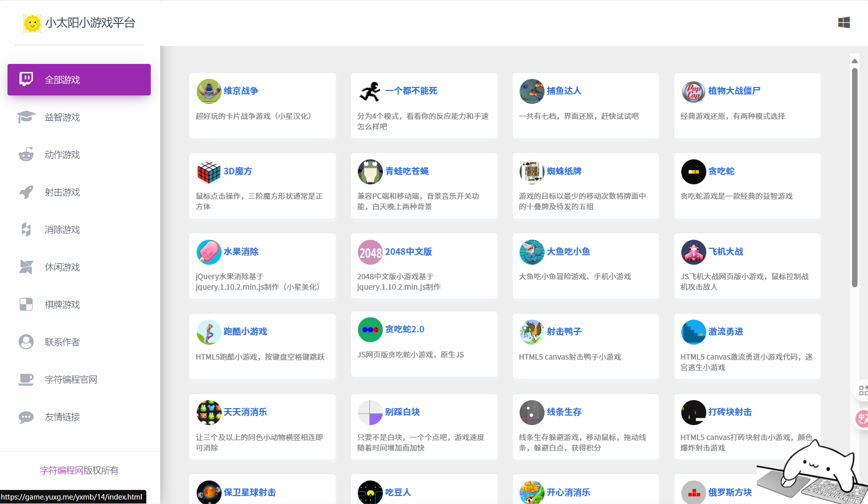Click the playing card icon of 蜘蛛纸牌
The image size is (868, 504).
pos(532,171)
